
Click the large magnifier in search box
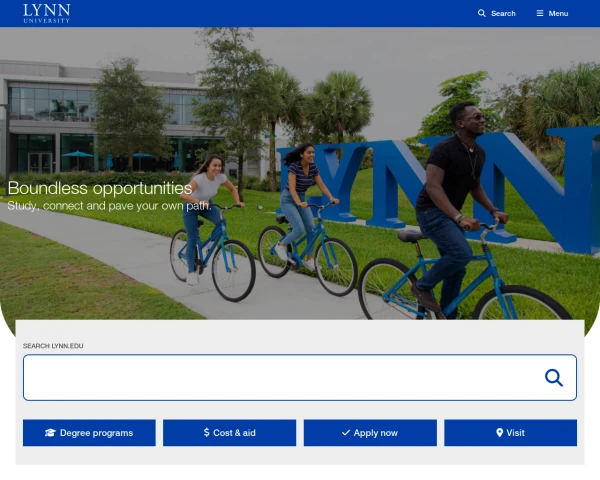point(554,378)
